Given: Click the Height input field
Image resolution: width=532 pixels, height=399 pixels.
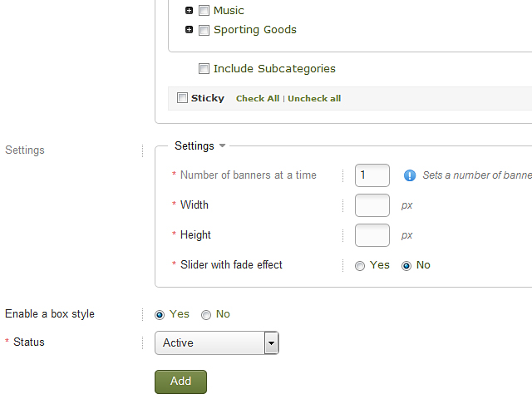Looking at the screenshot, I should [x=372, y=235].
